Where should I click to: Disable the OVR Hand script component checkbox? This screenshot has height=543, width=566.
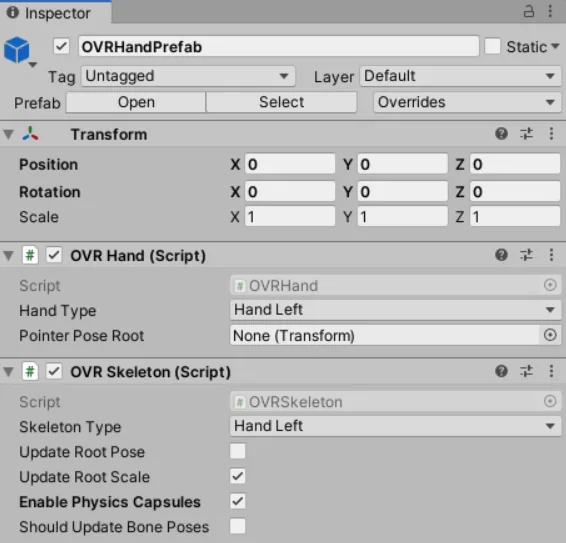[54, 255]
